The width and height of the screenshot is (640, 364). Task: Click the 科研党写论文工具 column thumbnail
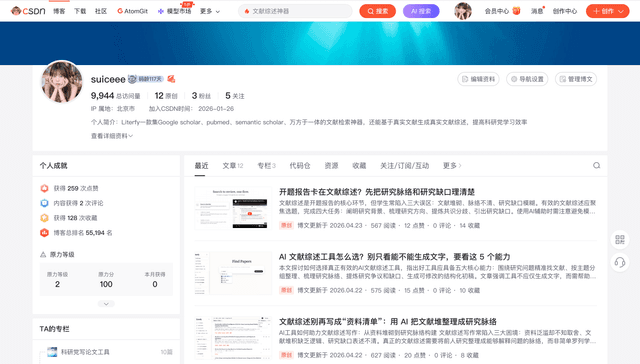(x=52, y=352)
